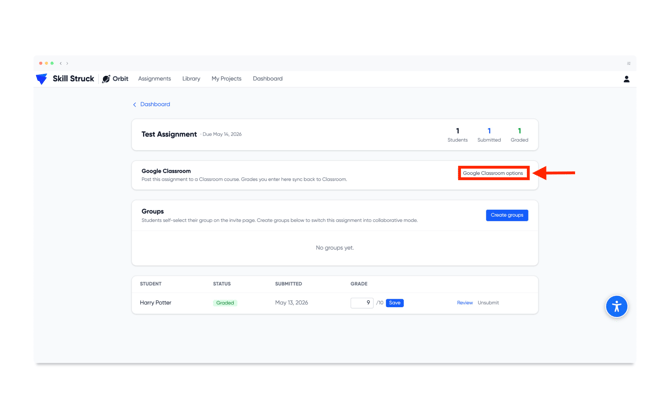Open the Assignments menu item
The width and height of the screenshot is (670, 418).
[x=154, y=79]
